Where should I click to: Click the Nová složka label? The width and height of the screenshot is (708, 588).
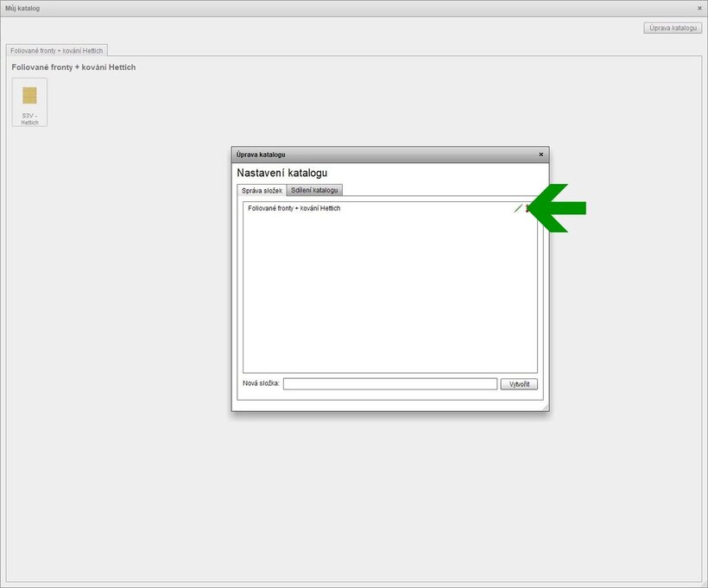(x=262, y=384)
